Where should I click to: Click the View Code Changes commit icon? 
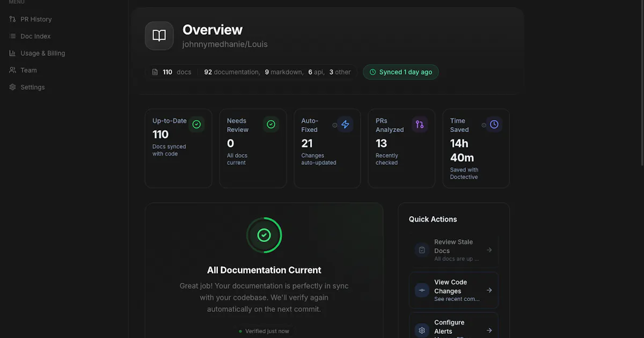tap(422, 290)
